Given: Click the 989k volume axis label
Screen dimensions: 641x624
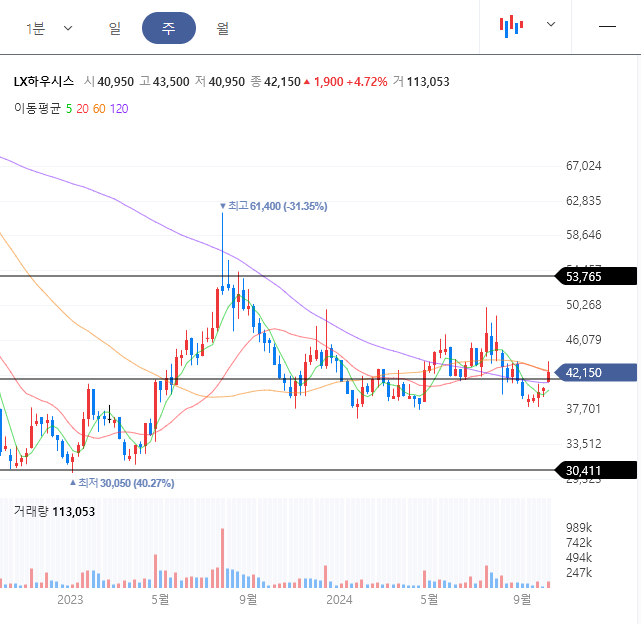Looking at the screenshot, I should (x=579, y=527).
